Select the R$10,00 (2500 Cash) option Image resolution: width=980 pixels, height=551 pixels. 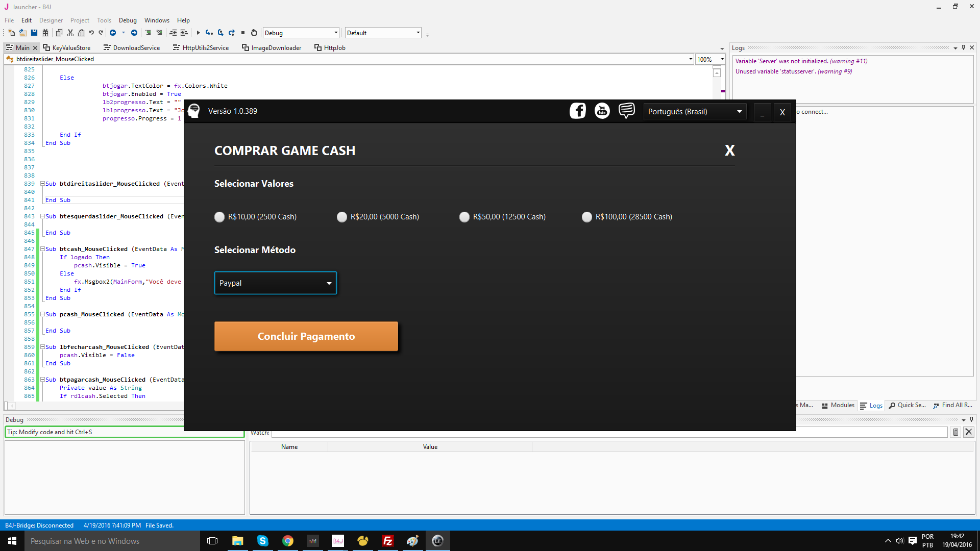219,217
